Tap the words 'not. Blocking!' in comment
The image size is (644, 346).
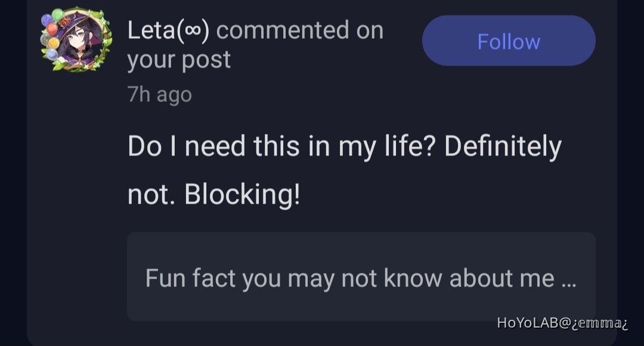coord(214,194)
